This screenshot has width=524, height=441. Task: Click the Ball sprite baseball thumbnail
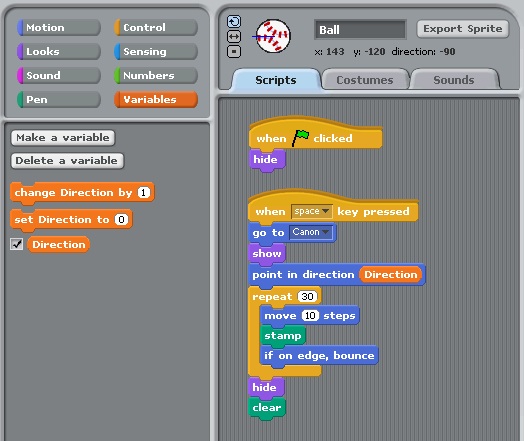[273, 36]
